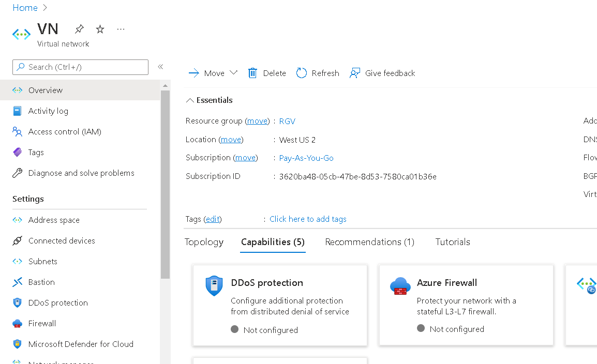Switch to the Topology tab
Viewport: 597px width, 364px height.
tap(204, 242)
